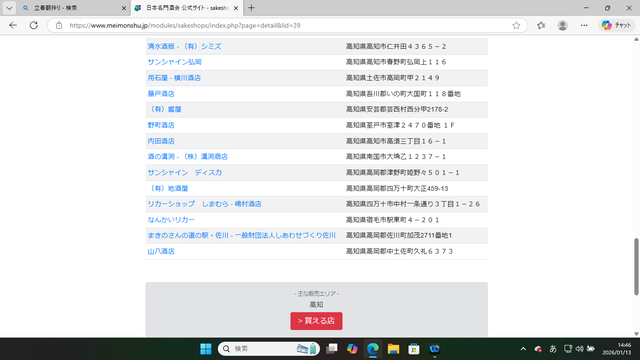Open サンシャイン弘岡 shop link
Viewport: 640px width, 360px height.
click(x=174, y=62)
